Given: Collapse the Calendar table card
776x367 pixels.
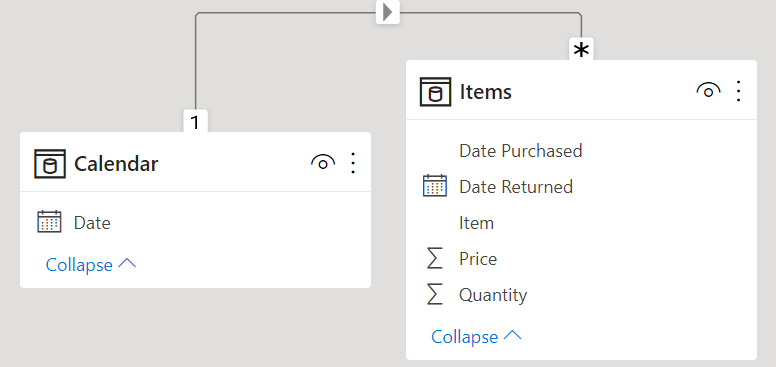Looking at the screenshot, I should (91, 265).
